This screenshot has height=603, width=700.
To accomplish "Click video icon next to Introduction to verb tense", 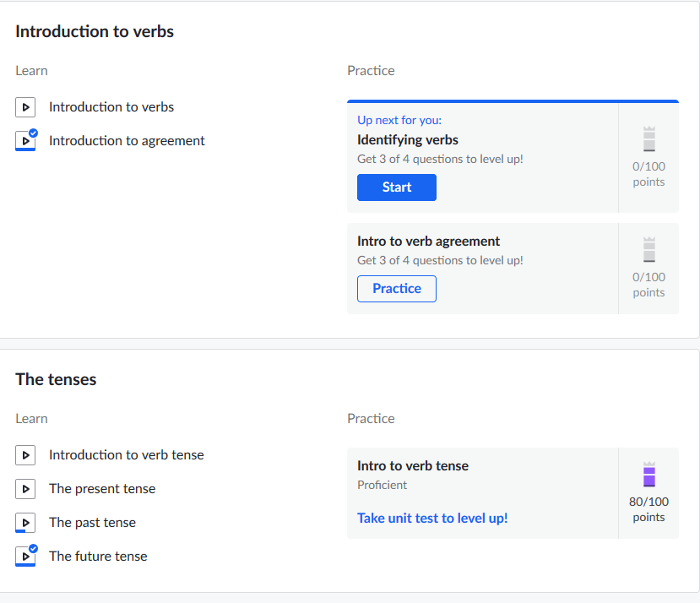I will pos(25,455).
